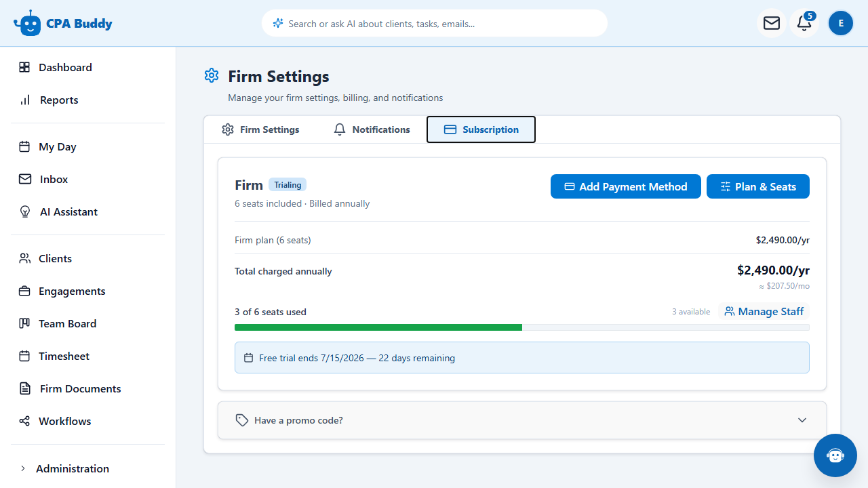Open notifications bell with badge 5

pos(804,23)
